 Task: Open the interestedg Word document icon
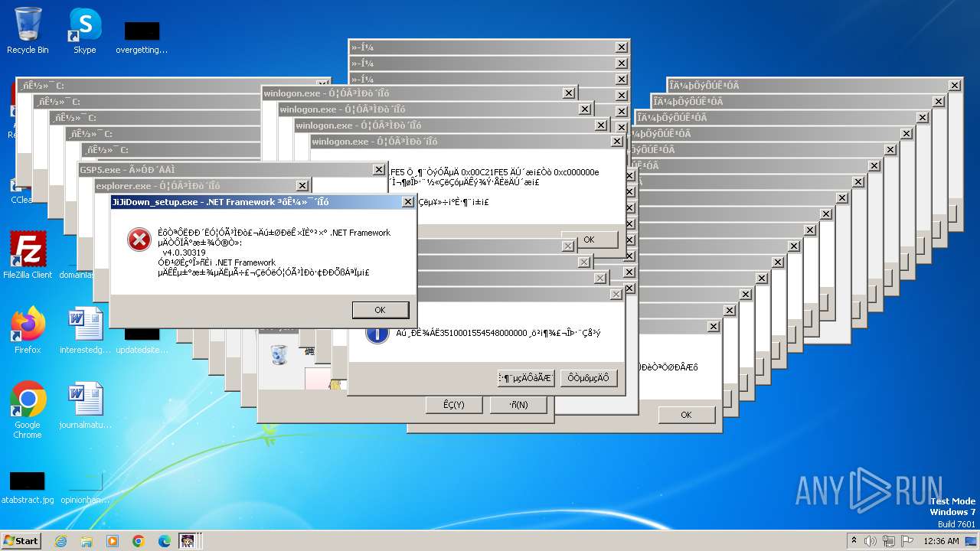coord(85,331)
